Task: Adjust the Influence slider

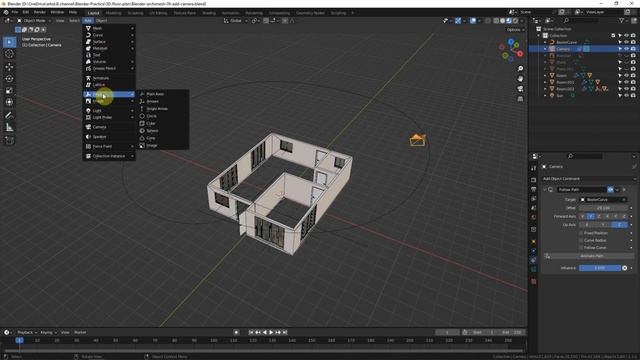Action: [x=600, y=268]
